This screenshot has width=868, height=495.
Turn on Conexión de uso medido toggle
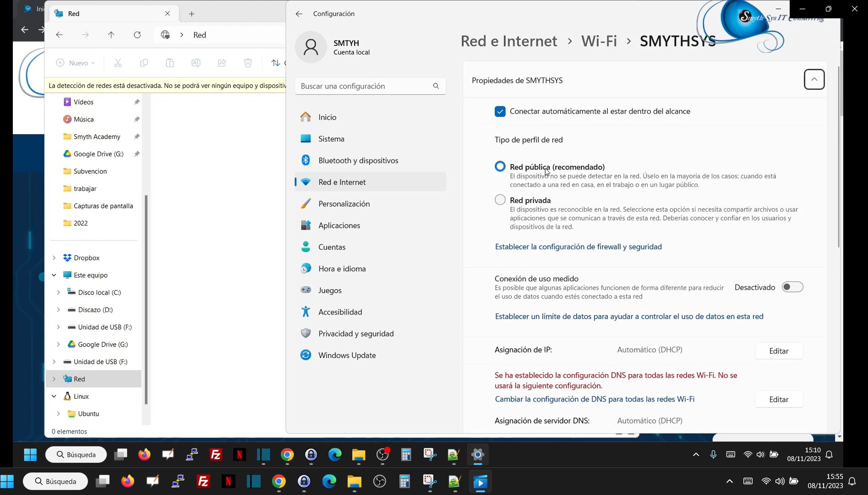792,287
